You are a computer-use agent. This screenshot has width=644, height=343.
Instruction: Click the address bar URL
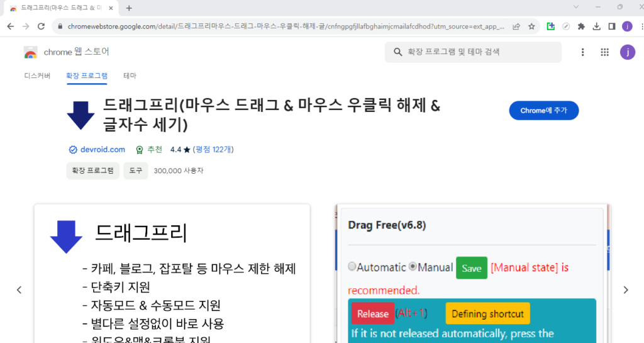point(286,26)
